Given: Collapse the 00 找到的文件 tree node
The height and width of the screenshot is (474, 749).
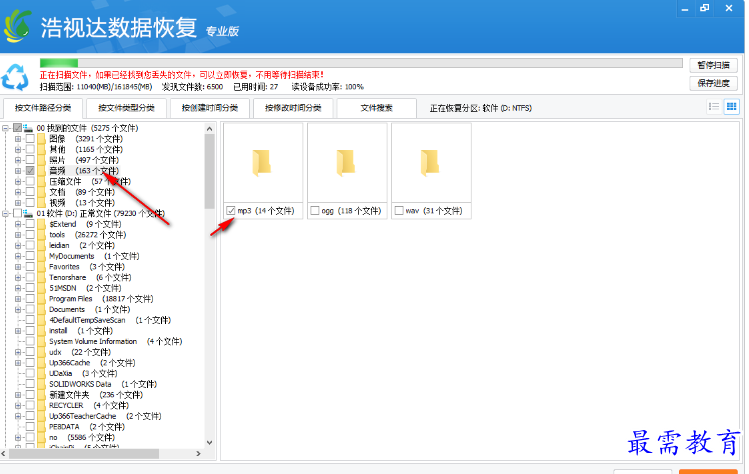Looking at the screenshot, I should tap(6, 128).
